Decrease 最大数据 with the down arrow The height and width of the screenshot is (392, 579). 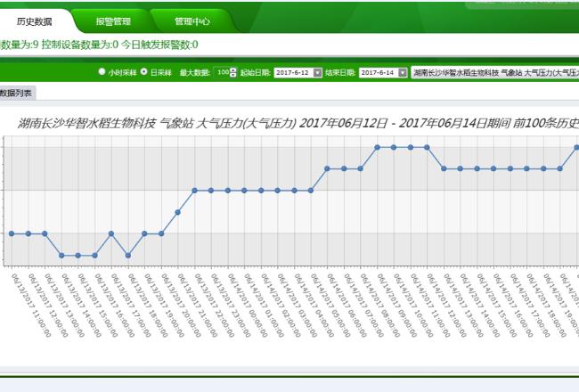point(232,75)
